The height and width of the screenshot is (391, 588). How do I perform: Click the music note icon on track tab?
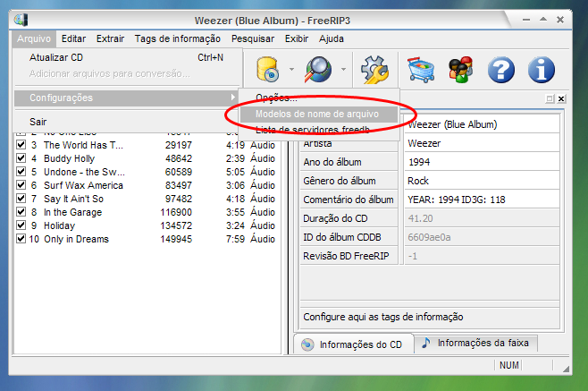[x=426, y=343]
